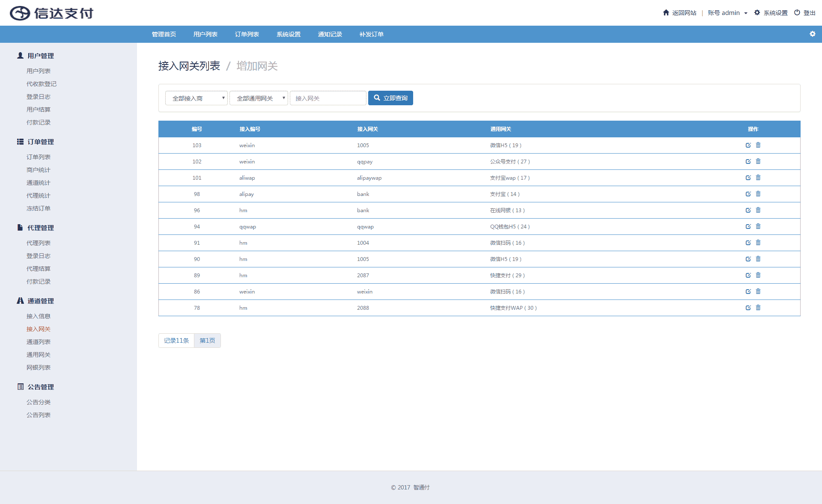Click the 立即查询 search button

390,98
